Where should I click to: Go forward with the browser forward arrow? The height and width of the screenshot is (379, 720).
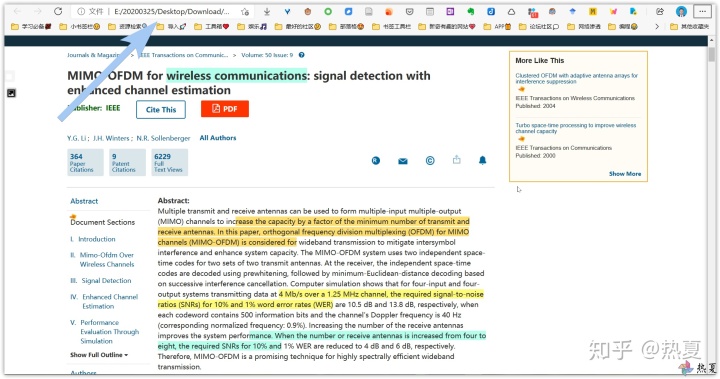pyautogui.click(x=38, y=11)
